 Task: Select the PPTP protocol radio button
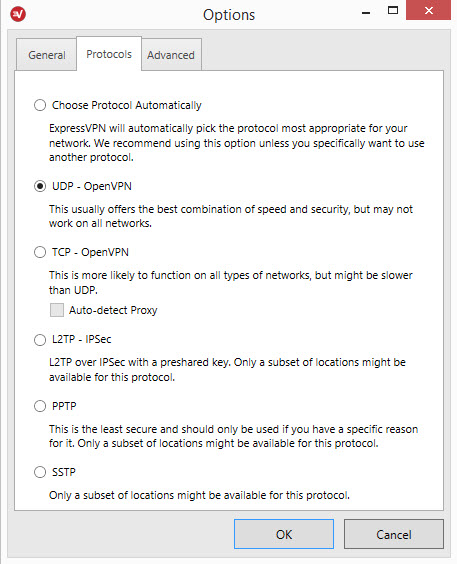(40, 406)
